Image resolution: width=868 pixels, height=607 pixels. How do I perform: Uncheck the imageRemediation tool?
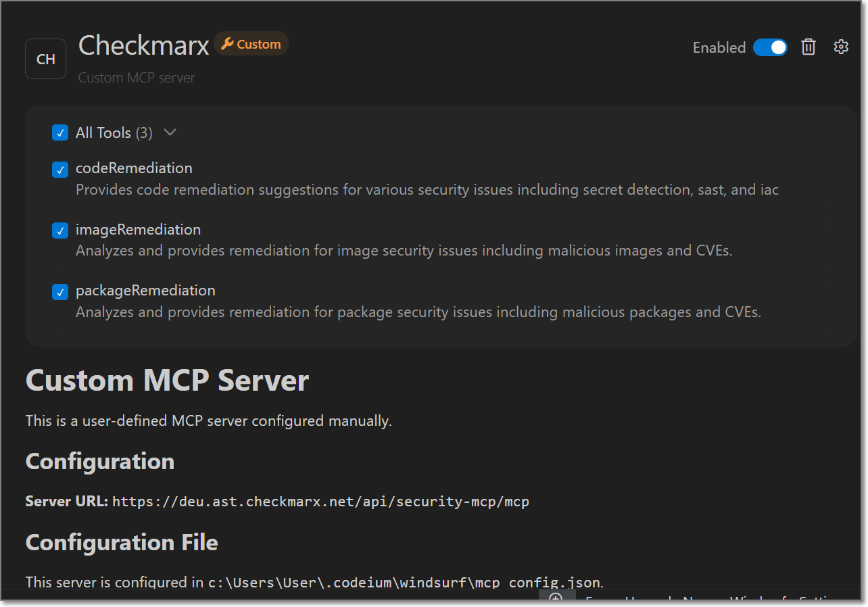click(x=60, y=230)
